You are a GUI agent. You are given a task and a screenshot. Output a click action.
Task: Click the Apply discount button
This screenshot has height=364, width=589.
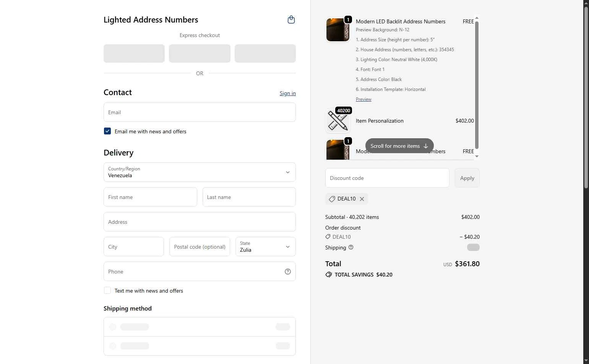(467, 178)
